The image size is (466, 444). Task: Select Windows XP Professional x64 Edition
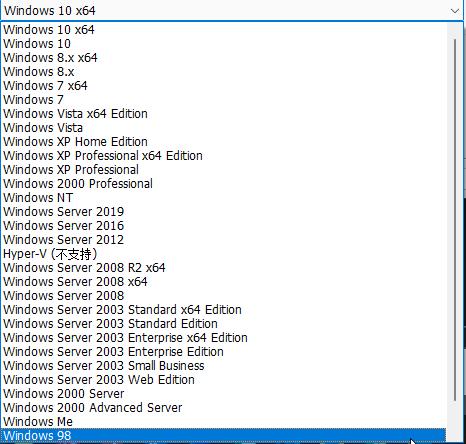pyautogui.click(x=223, y=156)
